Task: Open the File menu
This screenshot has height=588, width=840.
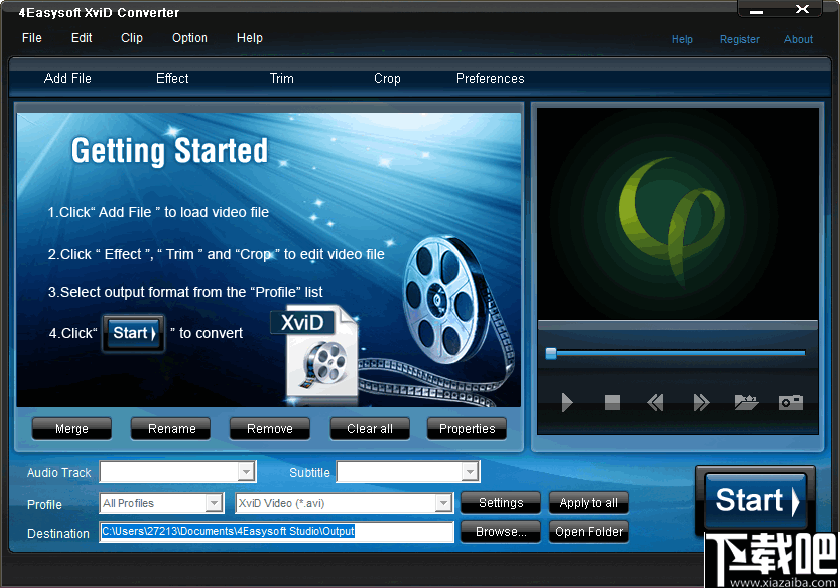Action: (31, 38)
